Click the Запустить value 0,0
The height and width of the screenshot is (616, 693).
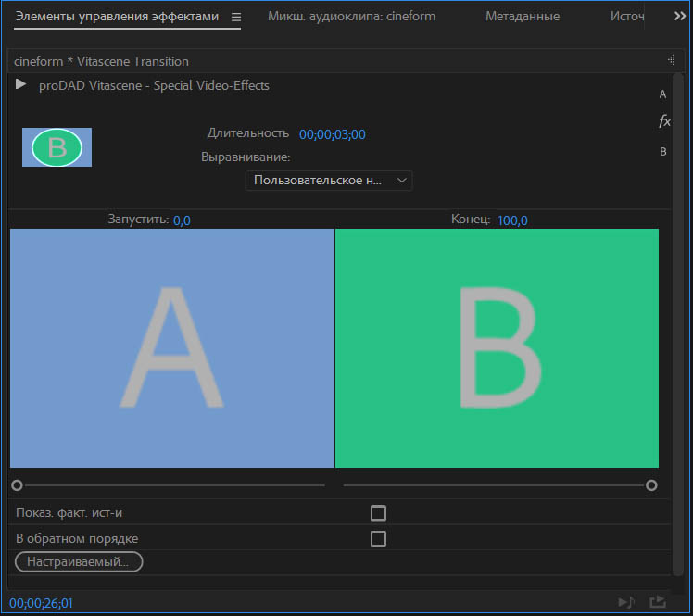tap(182, 220)
